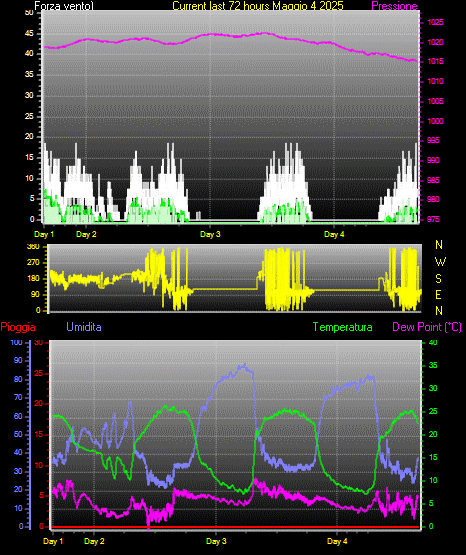This screenshot has width=466, height=555.
Task: Click Day 3 marker on wind chart
Action: tap(210, 234)
